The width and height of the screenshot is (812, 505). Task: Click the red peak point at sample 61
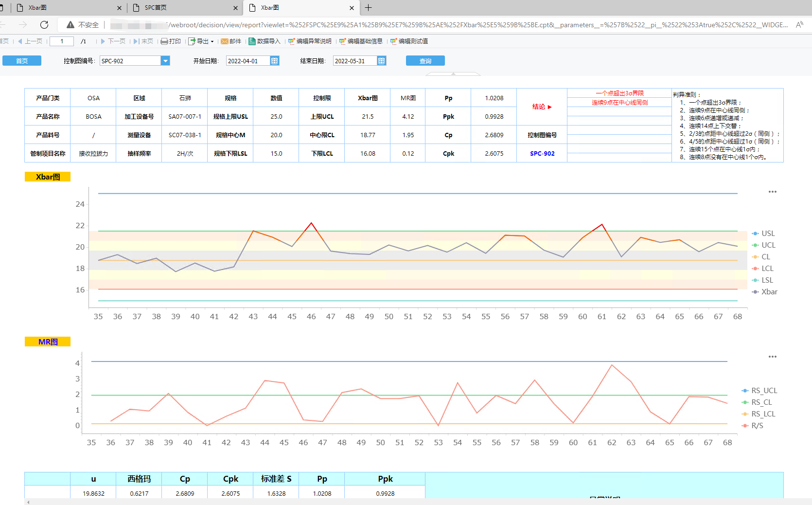[x=602, y=224]
